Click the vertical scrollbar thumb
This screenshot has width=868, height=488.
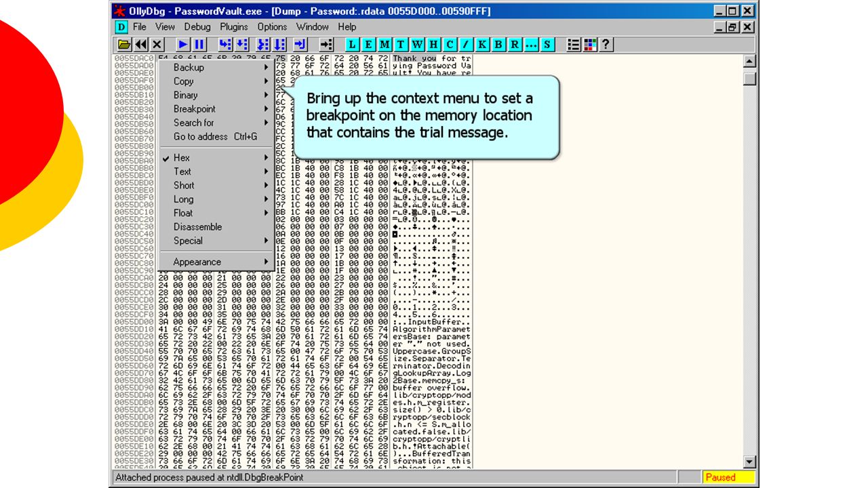click(749, 79)
